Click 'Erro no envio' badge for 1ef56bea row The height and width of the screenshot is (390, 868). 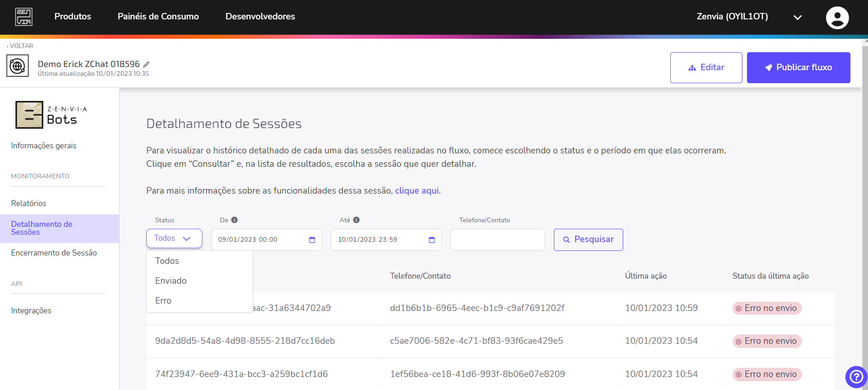coord(767,374)
